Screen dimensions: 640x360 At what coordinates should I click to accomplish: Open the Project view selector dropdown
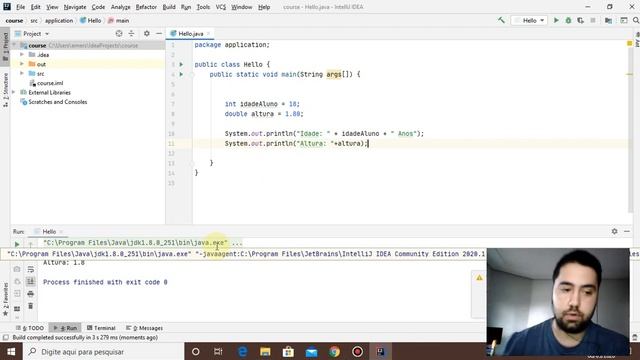(32, 33)
